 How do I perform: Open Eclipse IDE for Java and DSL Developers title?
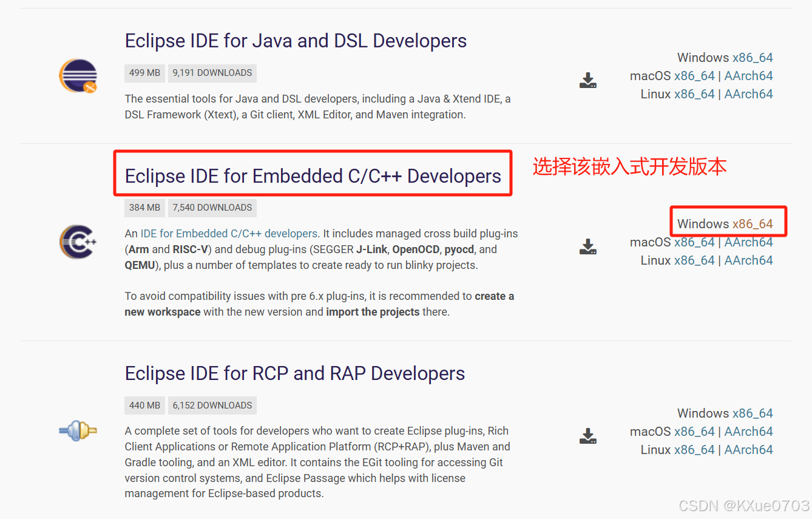(x=296, y=41)
